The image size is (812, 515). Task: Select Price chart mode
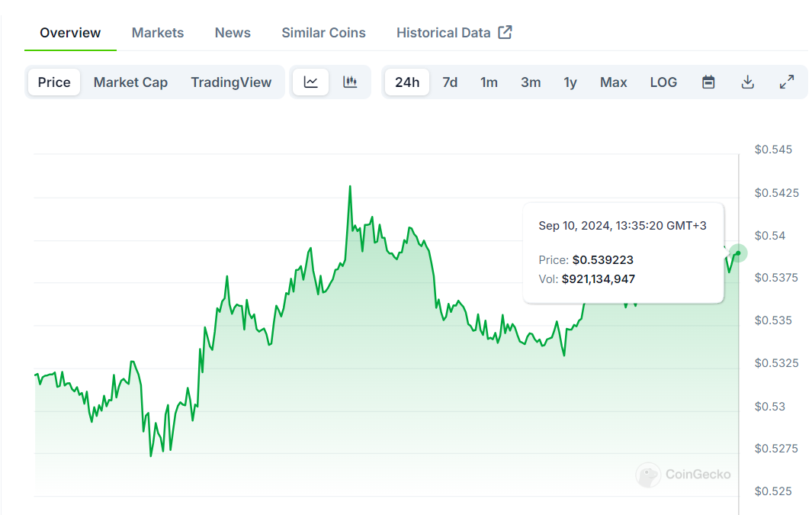pos(54,82)
